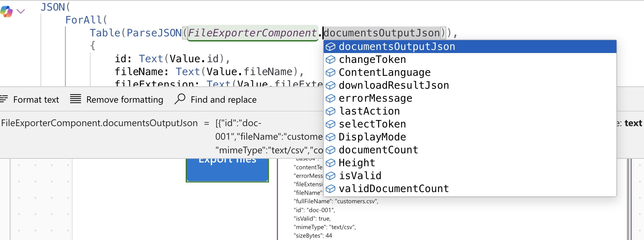Choose errorMessage property suggestion
This screenshot has height=240, width=644.
(470, 98)
